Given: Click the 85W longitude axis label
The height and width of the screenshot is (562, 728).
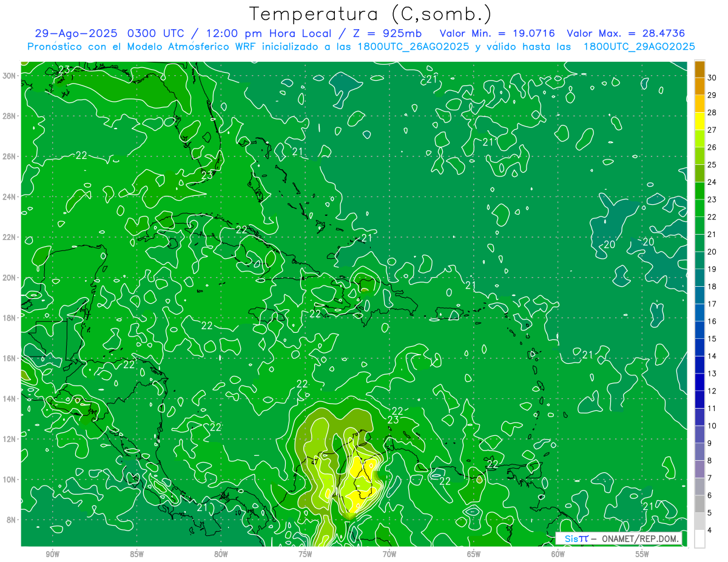Looking at the screenshot, I should (x=137, y=554).
